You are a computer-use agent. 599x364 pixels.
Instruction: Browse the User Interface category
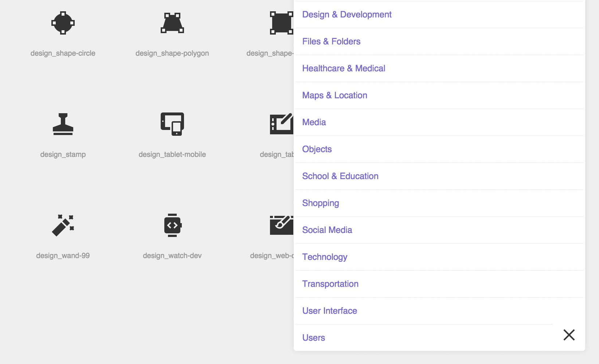pyautogui.click(x=329, y=310)
